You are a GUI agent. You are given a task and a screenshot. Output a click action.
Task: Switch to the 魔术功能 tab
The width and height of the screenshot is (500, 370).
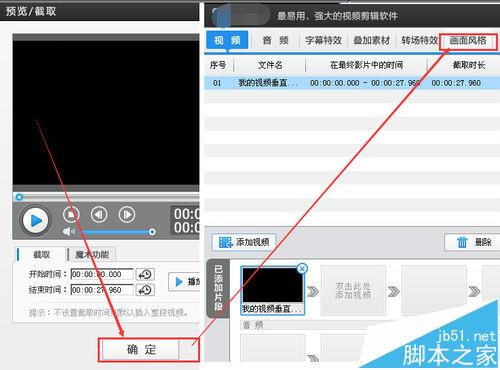(x=92, y=255)
